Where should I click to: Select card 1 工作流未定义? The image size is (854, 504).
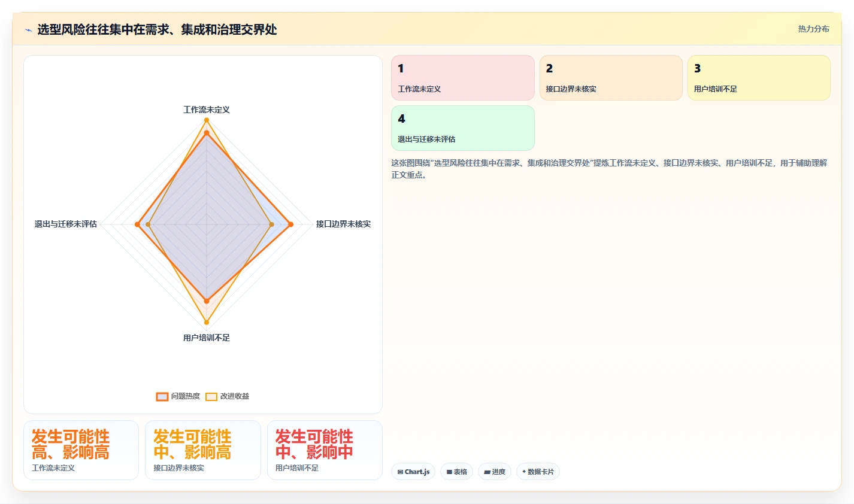(x=462, y=78)
